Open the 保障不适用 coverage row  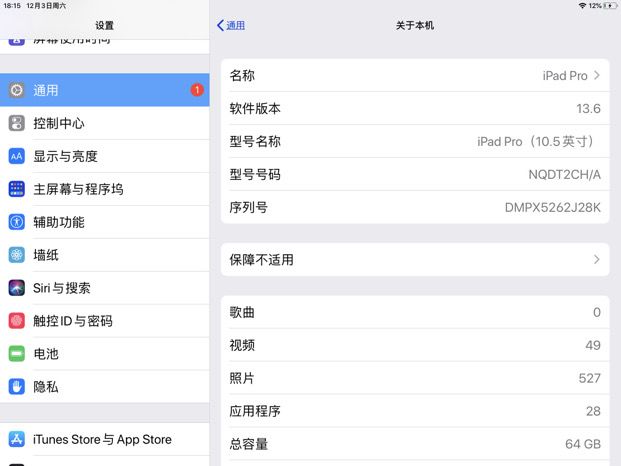[415, 259]
